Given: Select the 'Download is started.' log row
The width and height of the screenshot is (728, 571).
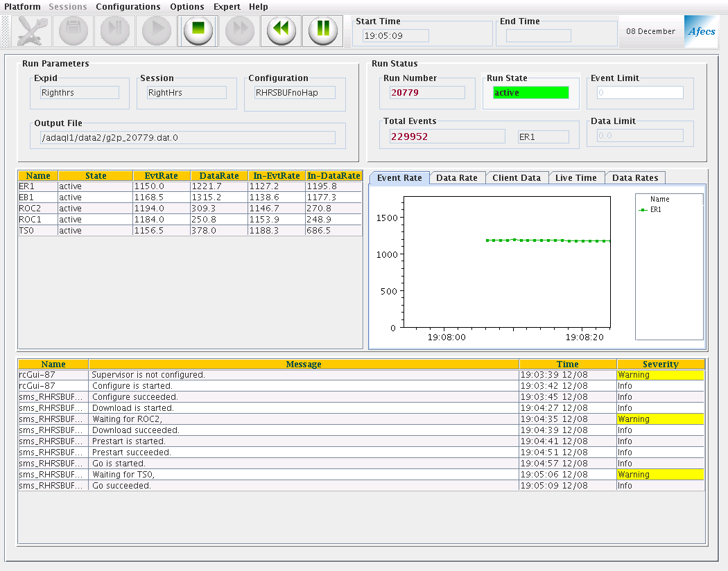Looking at the screenshot, I should pos(361,408).
